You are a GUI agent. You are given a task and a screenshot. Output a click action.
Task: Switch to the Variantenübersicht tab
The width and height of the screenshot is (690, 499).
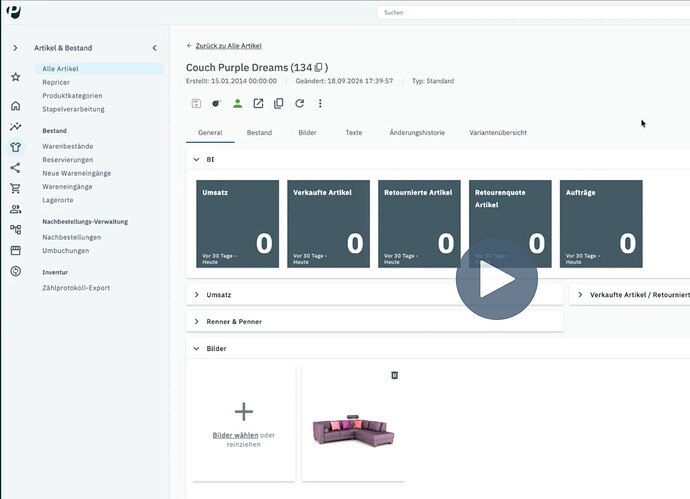point(498,133)
